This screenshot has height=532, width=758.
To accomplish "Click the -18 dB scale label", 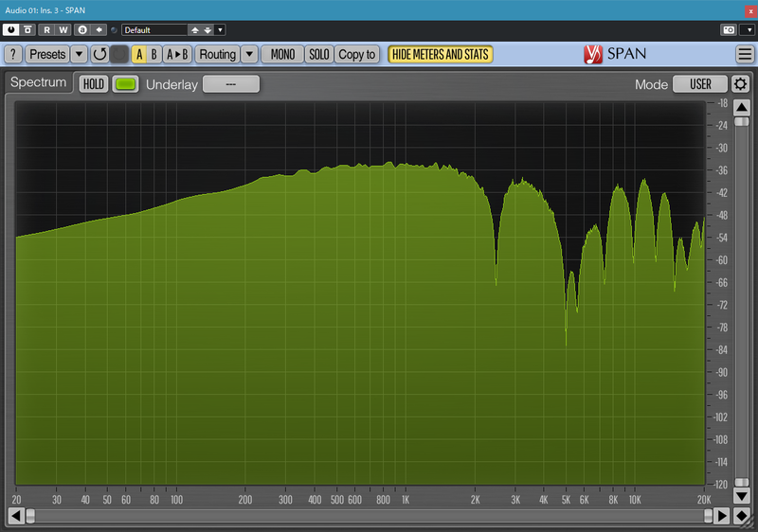I will click(722, 103).
